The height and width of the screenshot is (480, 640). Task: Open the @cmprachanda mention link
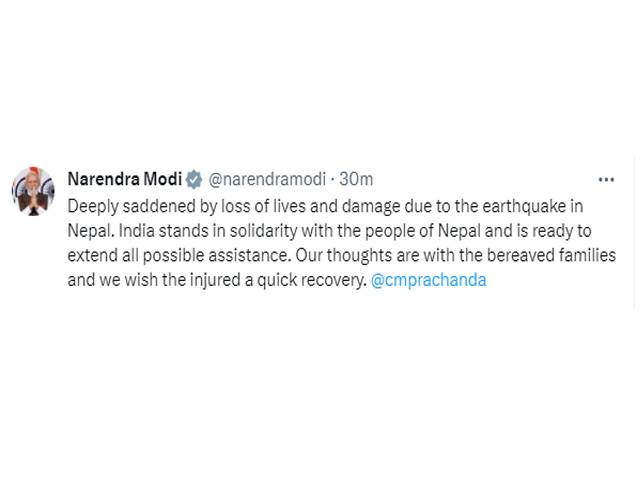click(428, 280)
